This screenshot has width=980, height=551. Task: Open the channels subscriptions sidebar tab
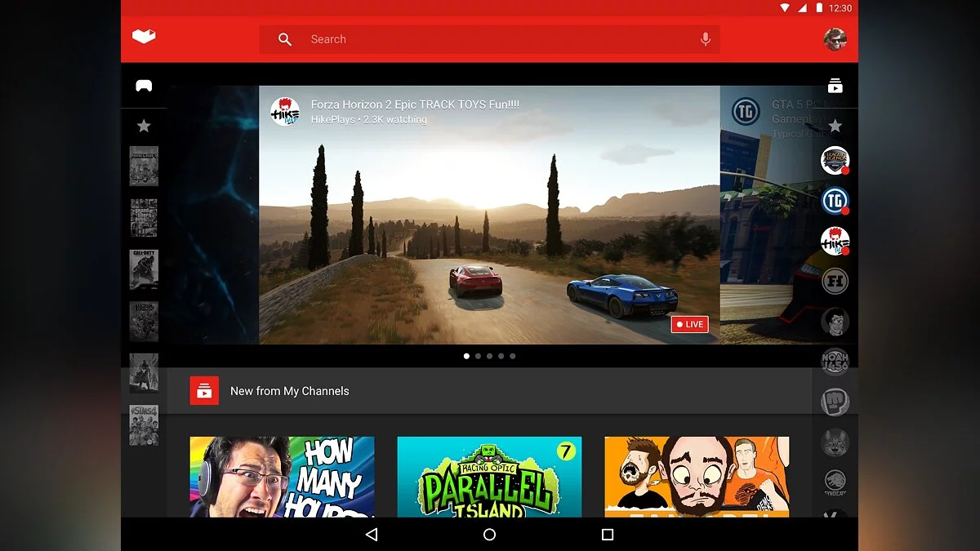(835, 86)
